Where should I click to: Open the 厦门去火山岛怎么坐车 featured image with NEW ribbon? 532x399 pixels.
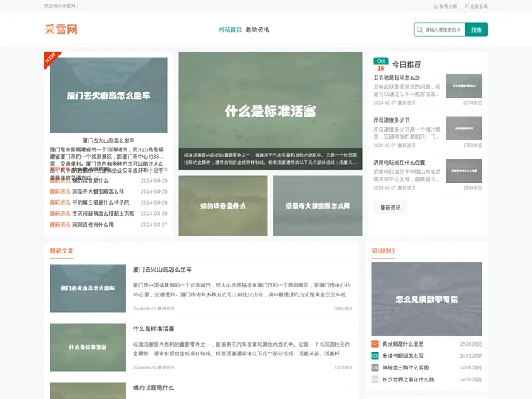pyautogui.click(x=108, y=95)
